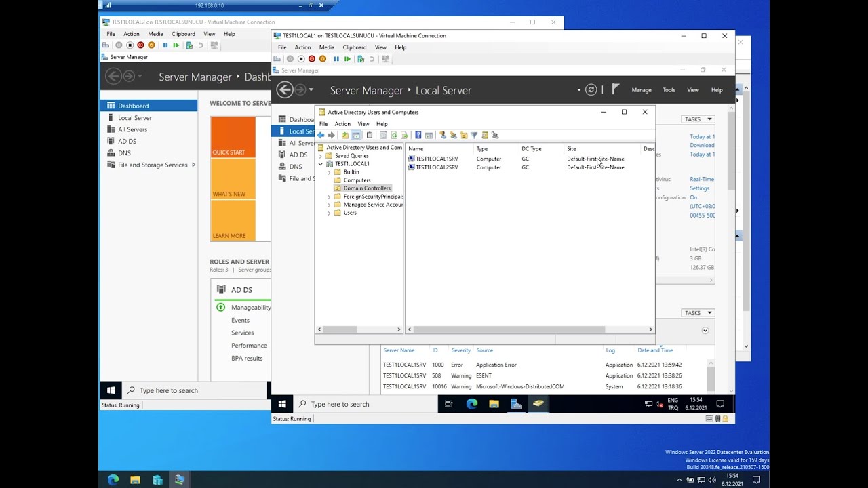
Task: Expand Managed Service Accounts tree node
Action: [329, 205]
